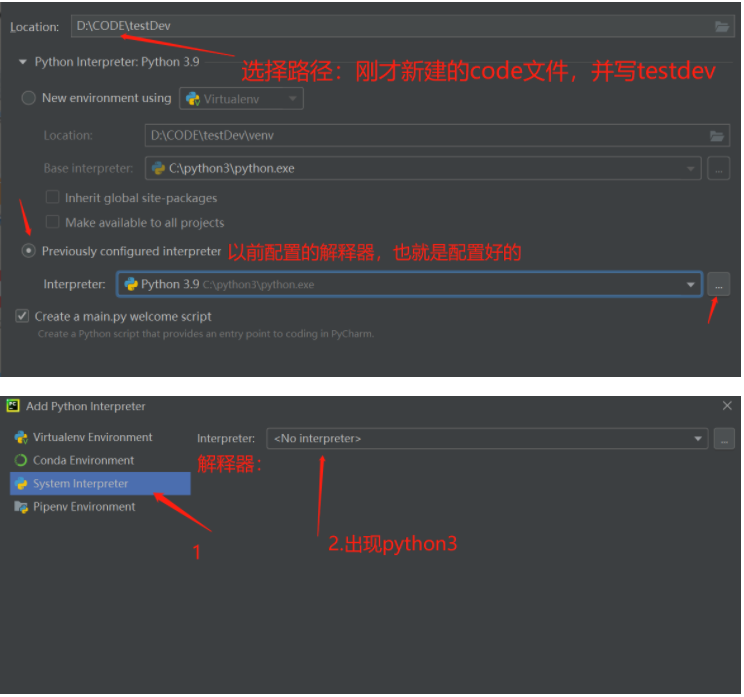Open the Python 3.9 Interpreter dropdown arrow
This screenshot has width=744, height=697.
click(690, 285)
